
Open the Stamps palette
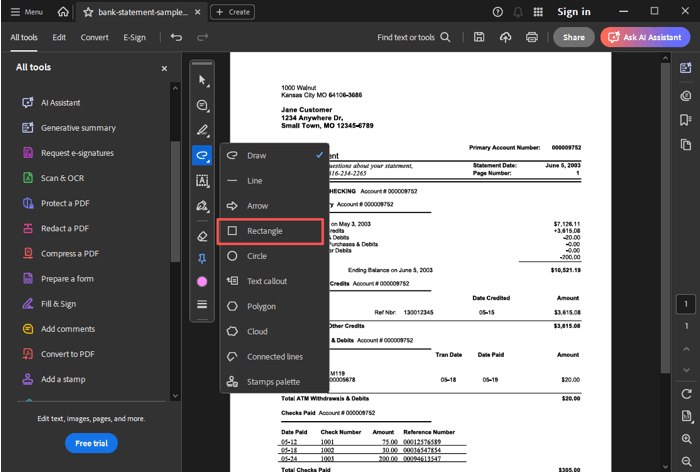(274, 382)
